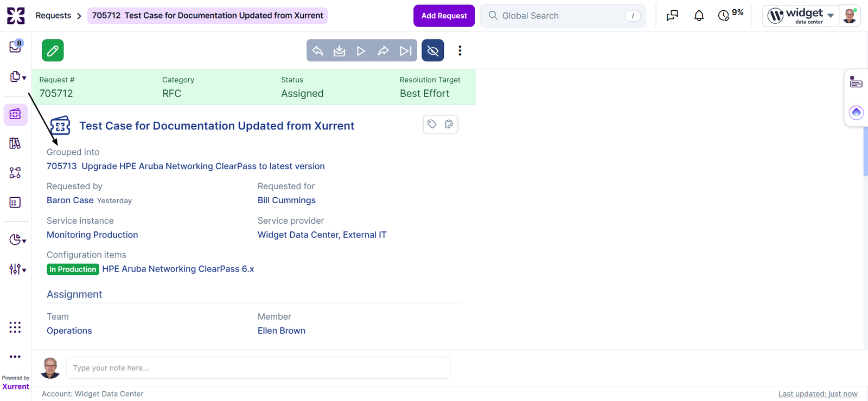Click the Resolution Target Best Effort value
868x401 pixels.
424,93
